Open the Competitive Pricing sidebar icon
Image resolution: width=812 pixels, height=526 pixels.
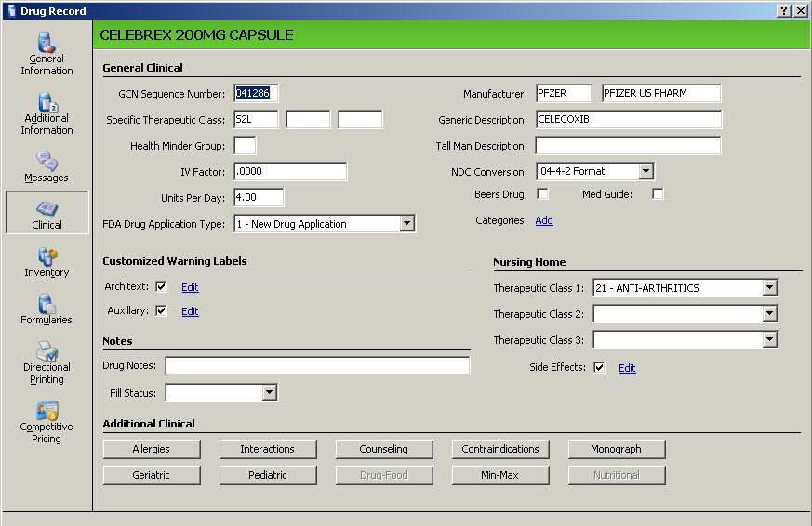click(x=47, y=423)
